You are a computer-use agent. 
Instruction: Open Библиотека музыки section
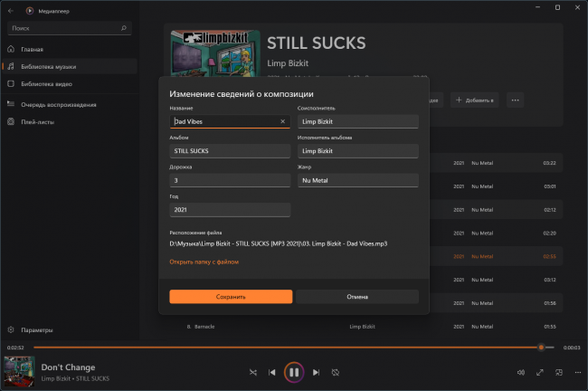click(x=70, y=66)
